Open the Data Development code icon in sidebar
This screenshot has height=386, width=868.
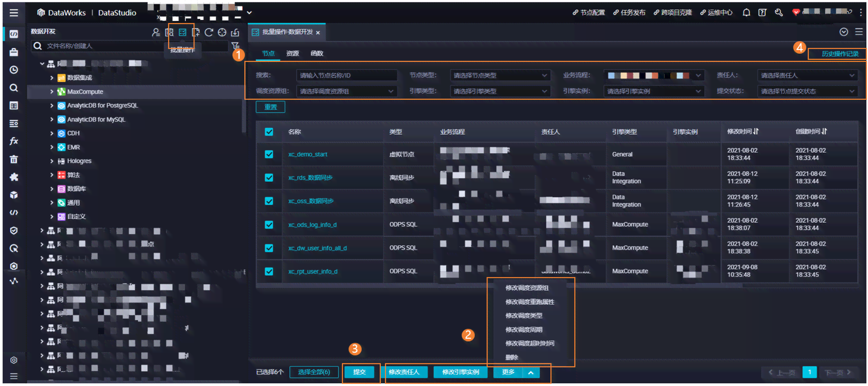click(14, 34)
